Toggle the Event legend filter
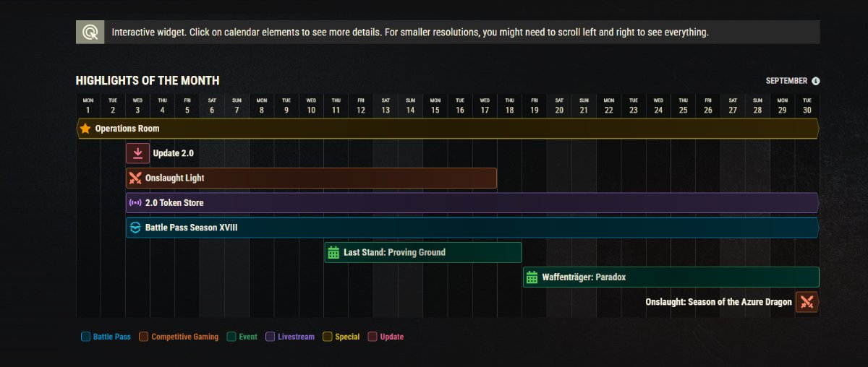Screen dimensions: 868x367 (x=242, y=337)
